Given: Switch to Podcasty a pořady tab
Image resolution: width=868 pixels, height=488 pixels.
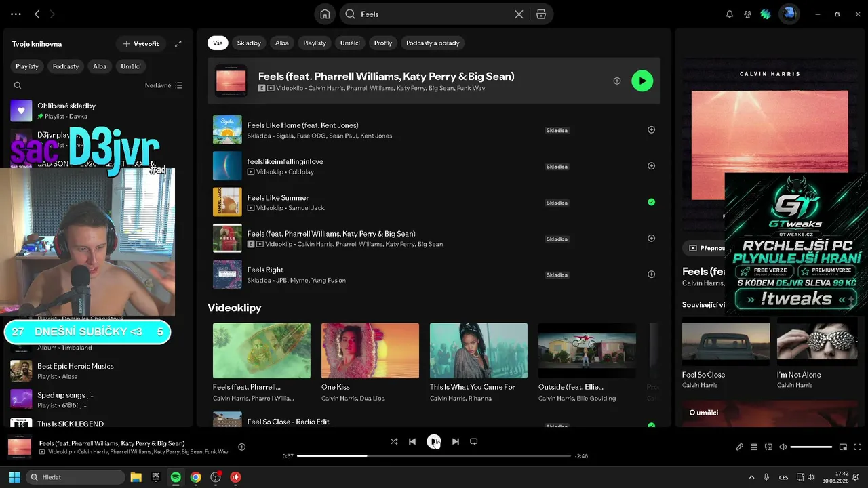Looking at the screenshot, I should pos(433,43).
